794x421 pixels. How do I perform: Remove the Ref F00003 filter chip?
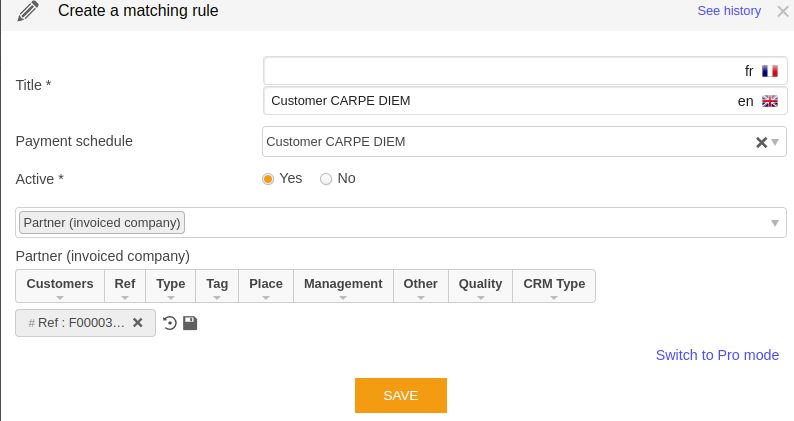click(x=138, y=323)
